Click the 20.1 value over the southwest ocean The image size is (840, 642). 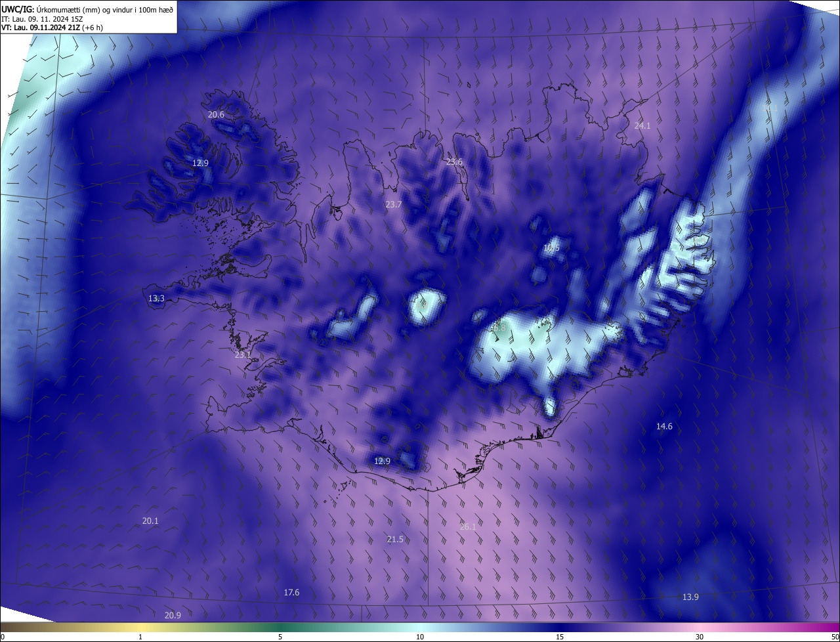point(150,521)
